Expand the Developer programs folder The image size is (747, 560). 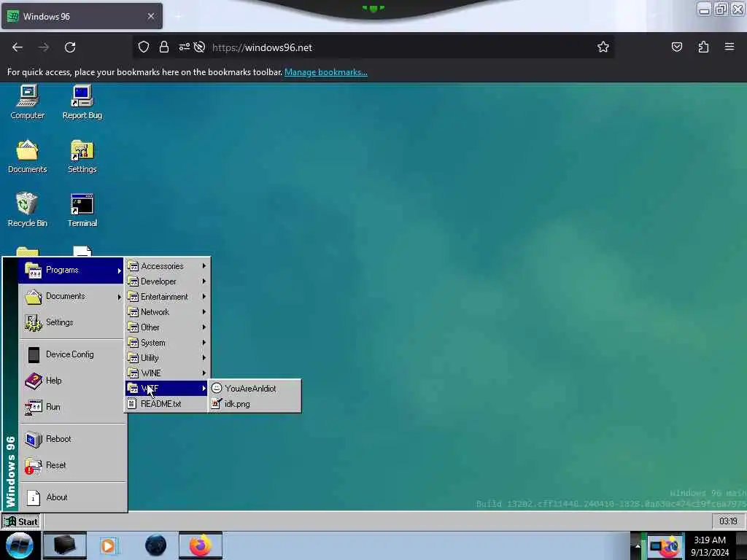(167, 281)
